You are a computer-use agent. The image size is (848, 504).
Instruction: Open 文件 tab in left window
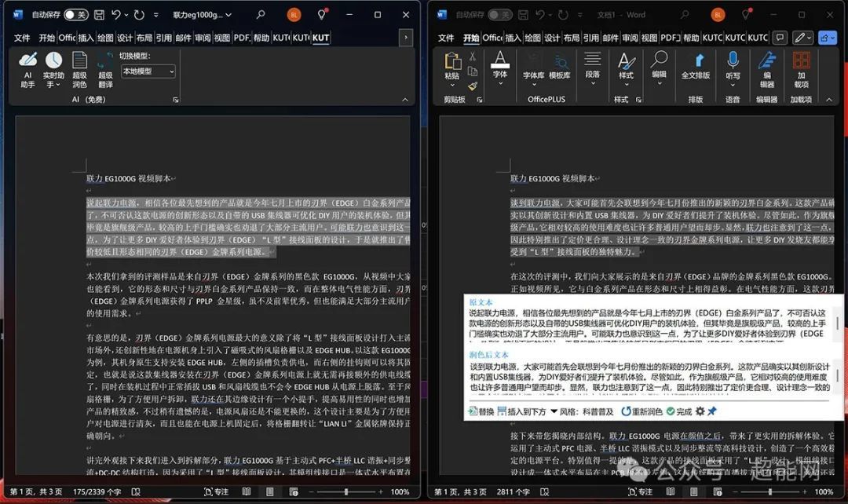coord(22,38)
